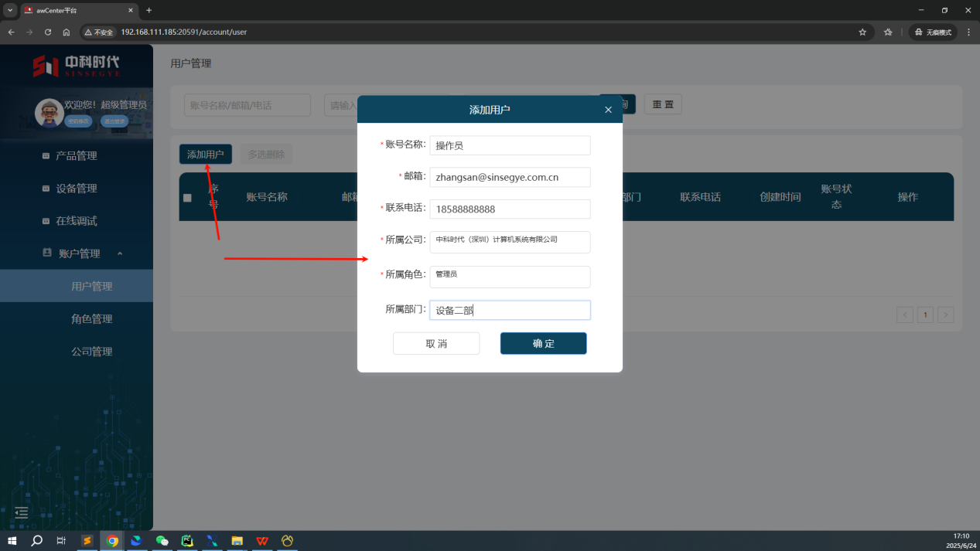Open PyCharm from the taskbar
Screen dimensions: 980x551
point(186,541)
